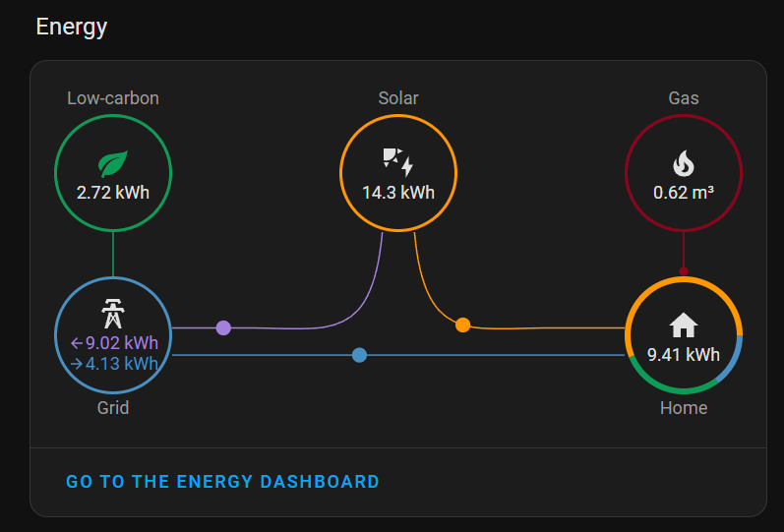This screenshot has height=532, width=784.
Task: Click the 2.72 kWh low-carbon value
Action: click(113, 193)
